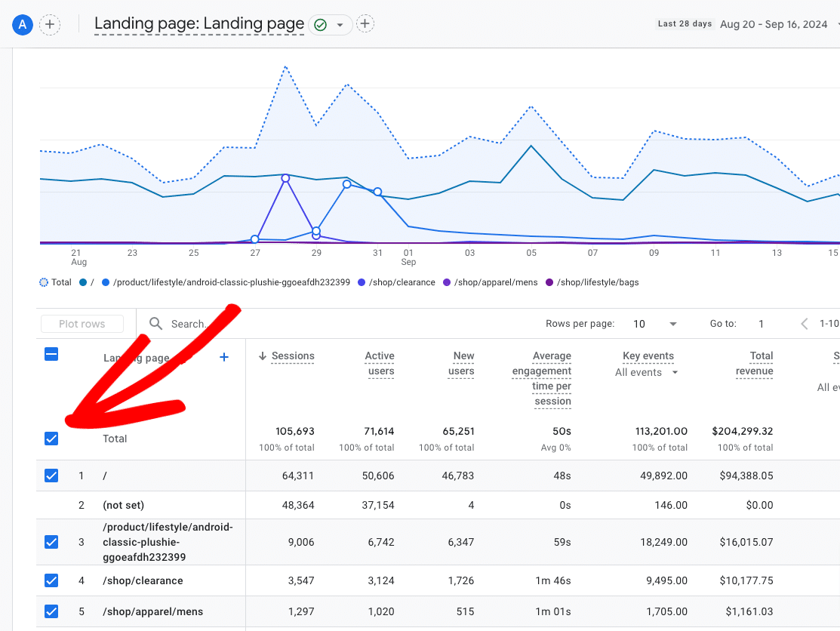Click the previous-page chevron icon near the pagination
The height and width of the screenshot is (631, 840).
pos(805,323)
